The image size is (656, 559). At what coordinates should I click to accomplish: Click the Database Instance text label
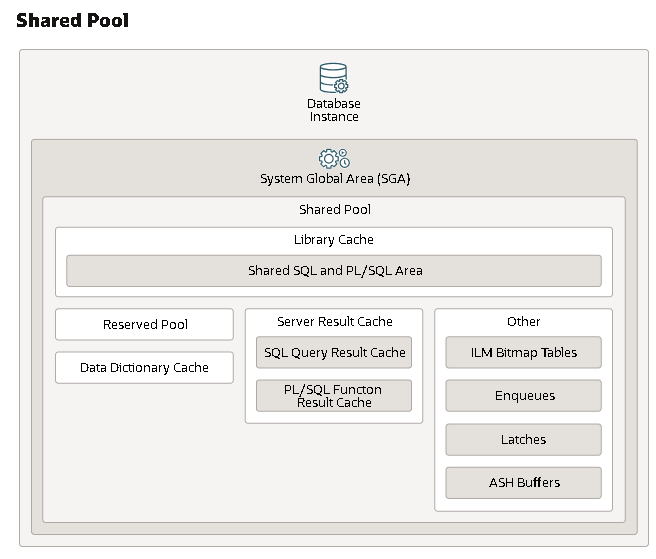click(333, 110)
